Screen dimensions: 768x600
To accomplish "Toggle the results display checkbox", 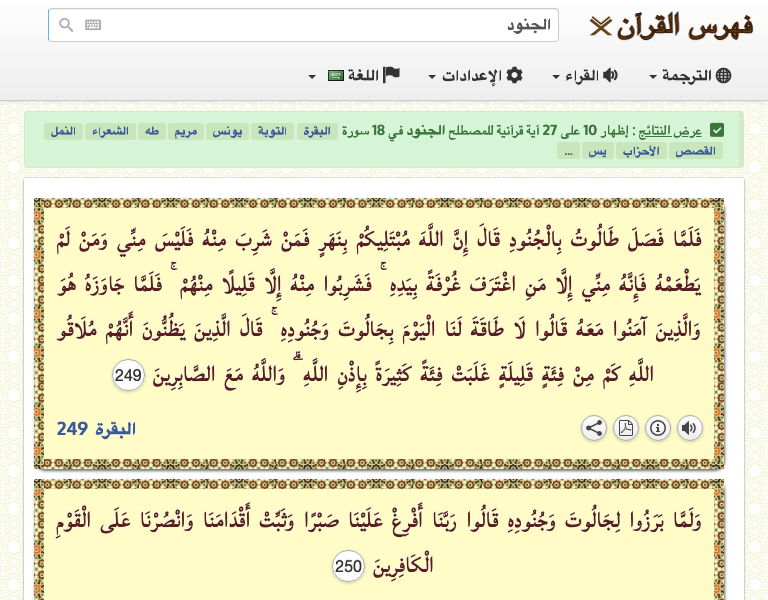I will (717, 131).
